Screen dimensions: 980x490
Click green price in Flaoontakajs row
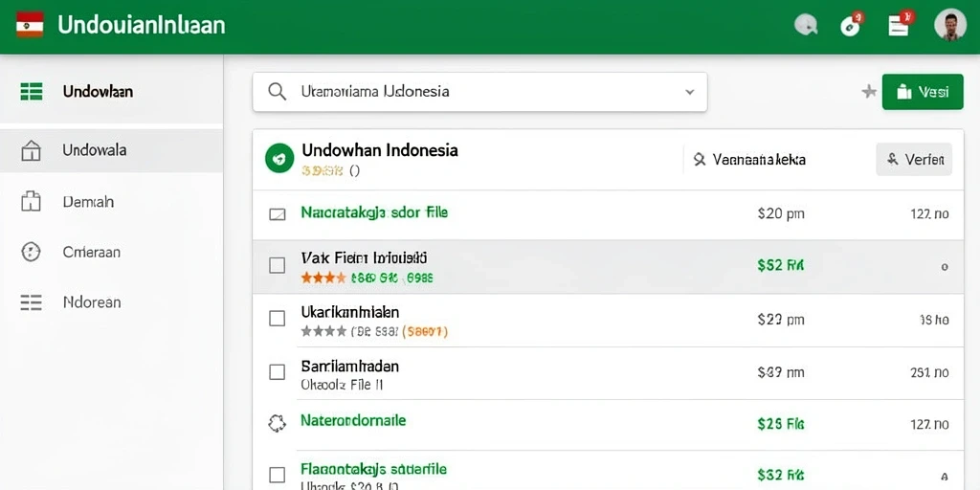[781, 475]
